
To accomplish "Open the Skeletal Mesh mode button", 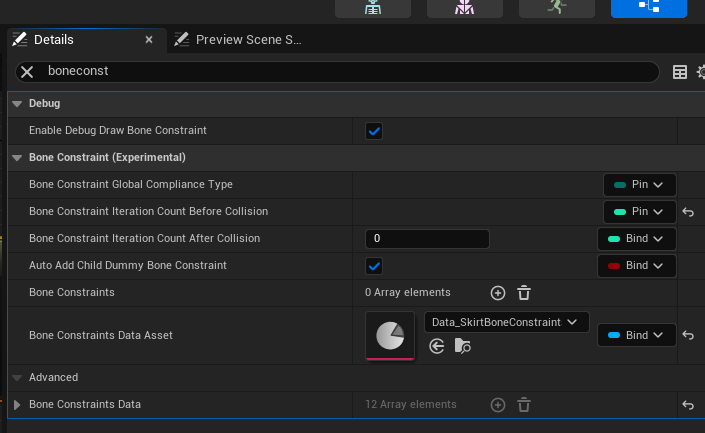I will (x=464, y=8).
